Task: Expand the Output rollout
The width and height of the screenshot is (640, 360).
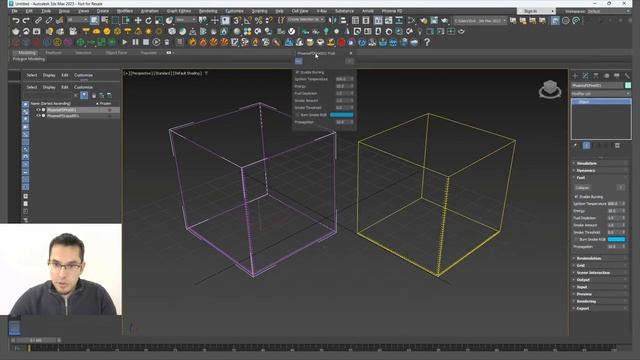Action: [600, 280]
